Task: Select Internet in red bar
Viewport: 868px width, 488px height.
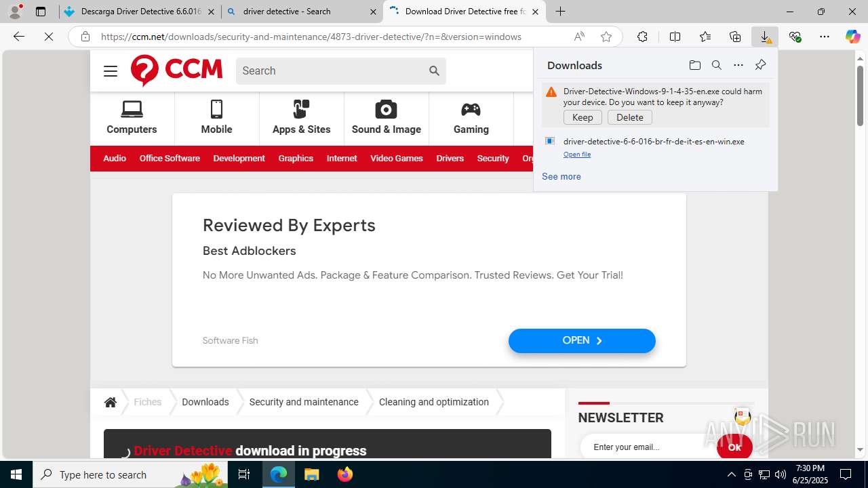Action: pos(342,159)
